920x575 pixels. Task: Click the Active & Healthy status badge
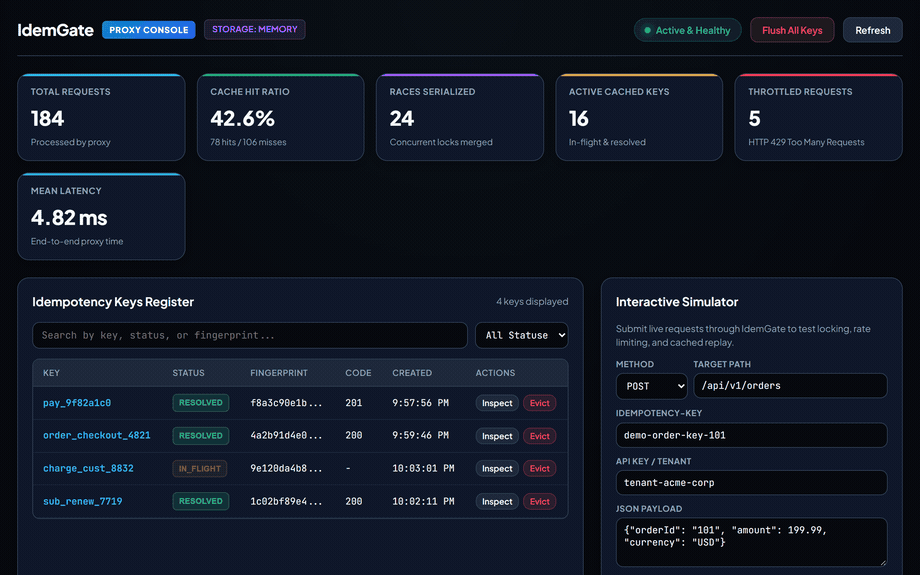click(687, 30)
